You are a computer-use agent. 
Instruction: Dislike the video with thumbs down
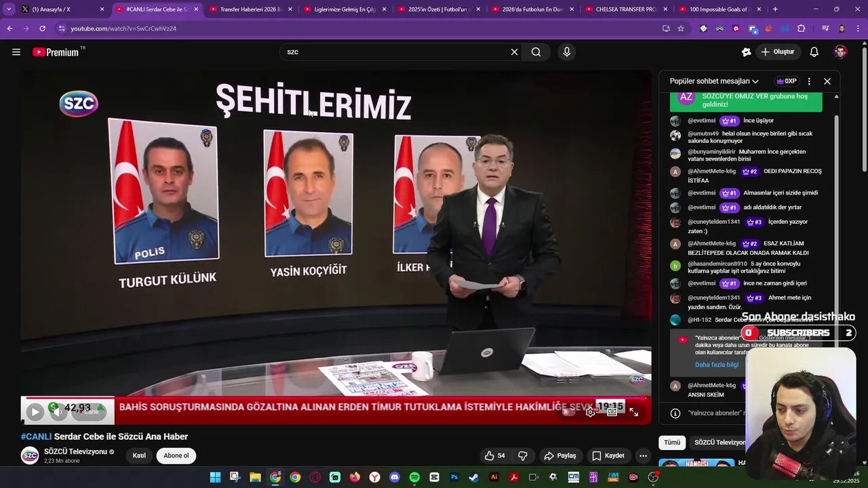pos(523,455)
